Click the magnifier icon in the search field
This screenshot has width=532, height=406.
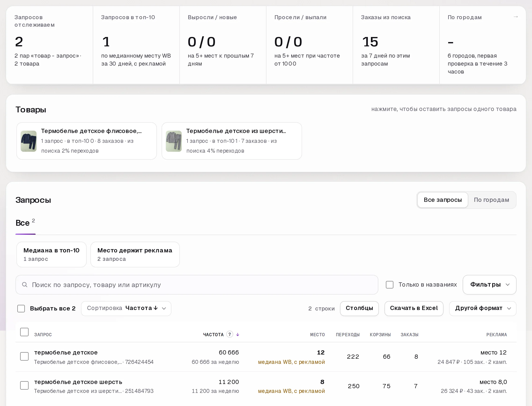(24, 285)
